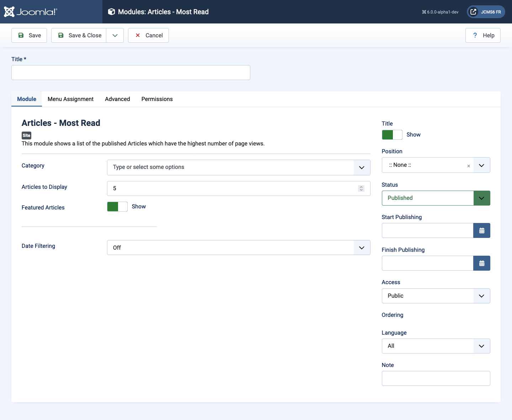The width and height of the screenshot is (512, 420).
Task: Click the Save button
Action: (x=29, y=35)
